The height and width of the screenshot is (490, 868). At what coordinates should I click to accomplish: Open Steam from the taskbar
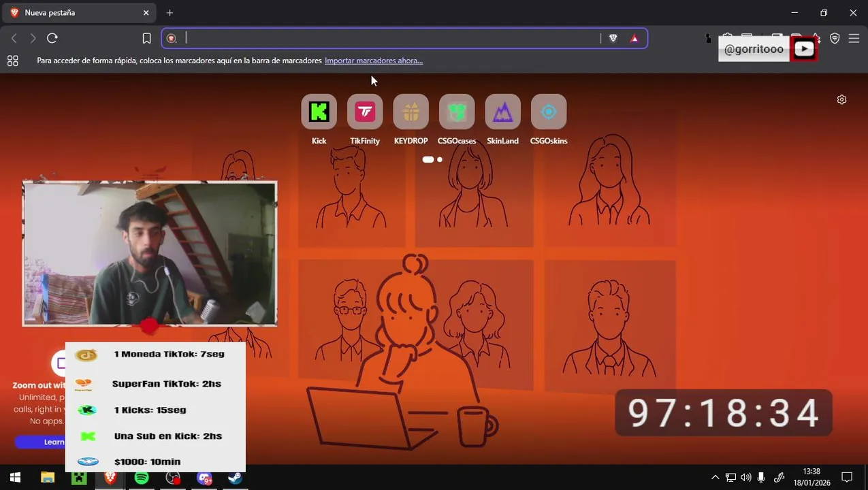[236, 478]
